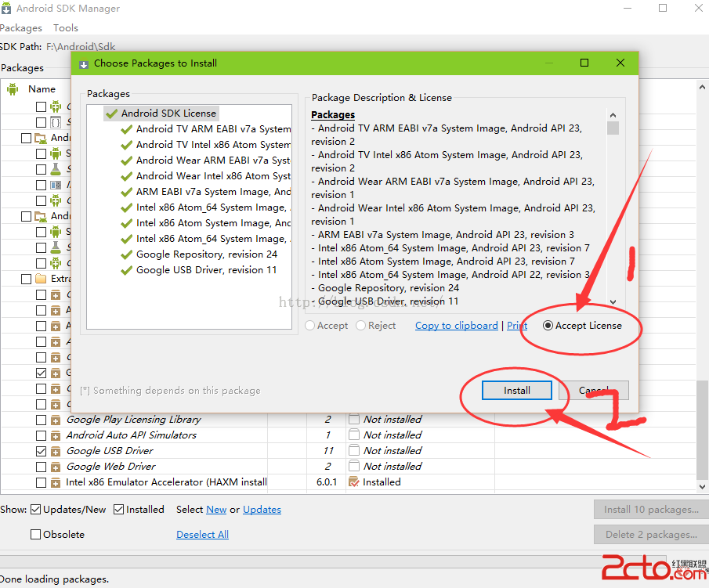Screen dimensions: 709x588
Task: Click the green check icon beside Android SDK License
Action: (x=111, y=114)
